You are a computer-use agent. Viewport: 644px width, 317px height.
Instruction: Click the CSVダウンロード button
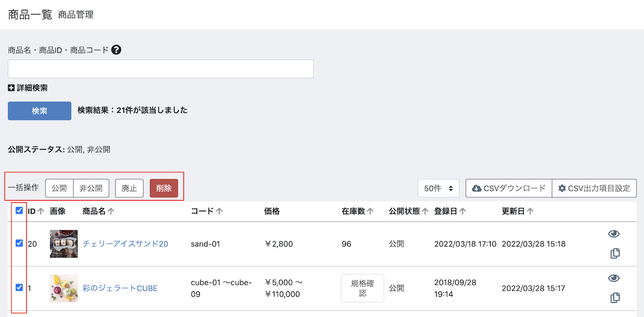point(509,189)
